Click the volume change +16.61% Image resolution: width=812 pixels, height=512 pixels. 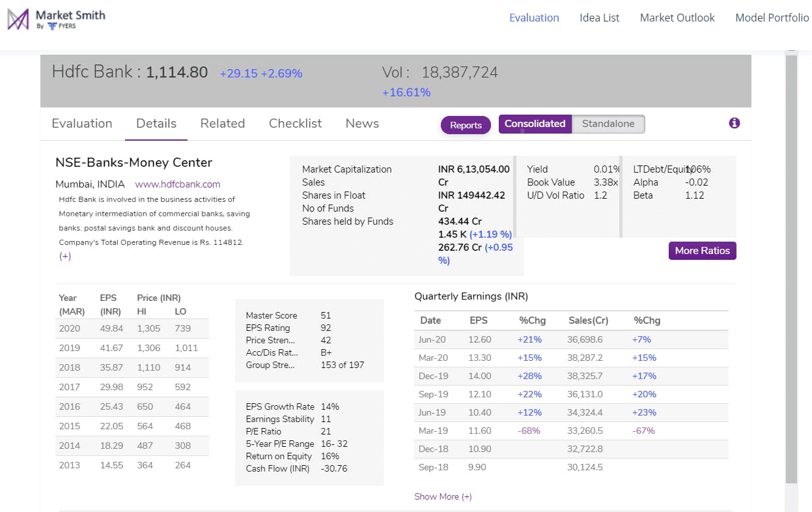click(406, 92)
